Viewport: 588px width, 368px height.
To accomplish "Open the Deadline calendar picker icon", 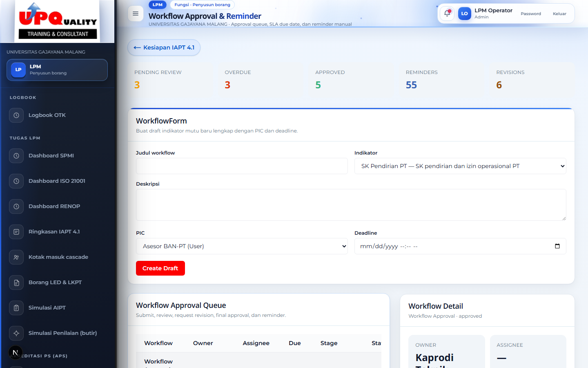I will click(x=557, y=246).
